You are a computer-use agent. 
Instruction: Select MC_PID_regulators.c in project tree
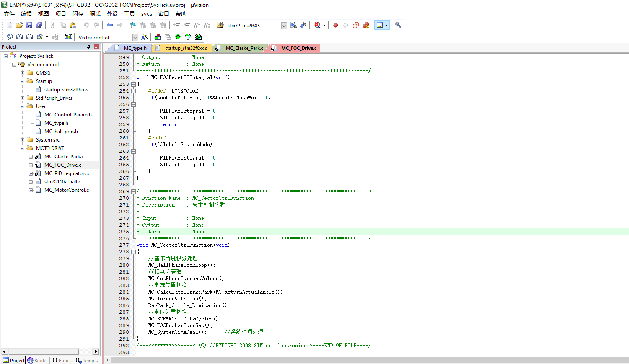67,173
